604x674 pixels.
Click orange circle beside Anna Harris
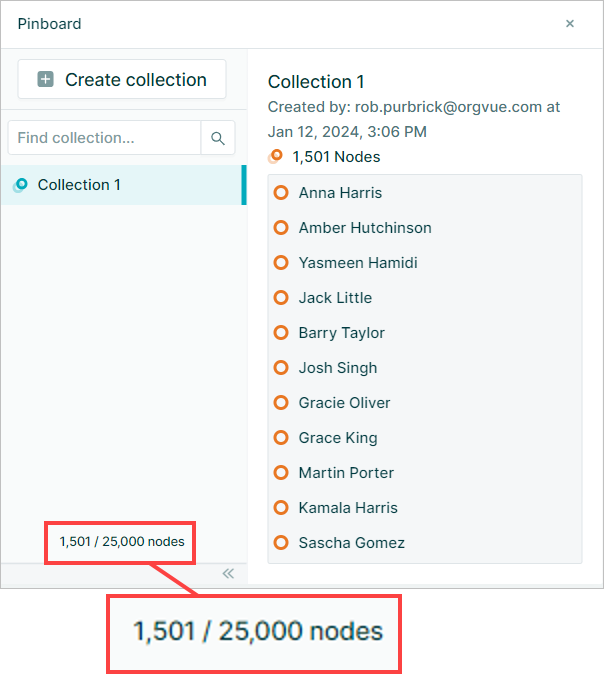coord(281,193)
